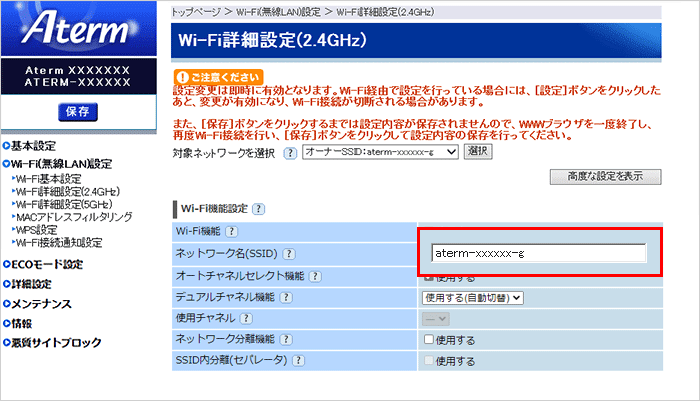This screenshot has width=700, height=401.
Task: Click the ネットワーク名(SSID) text field
Action: pyautogui.click(x=540, y=254)
